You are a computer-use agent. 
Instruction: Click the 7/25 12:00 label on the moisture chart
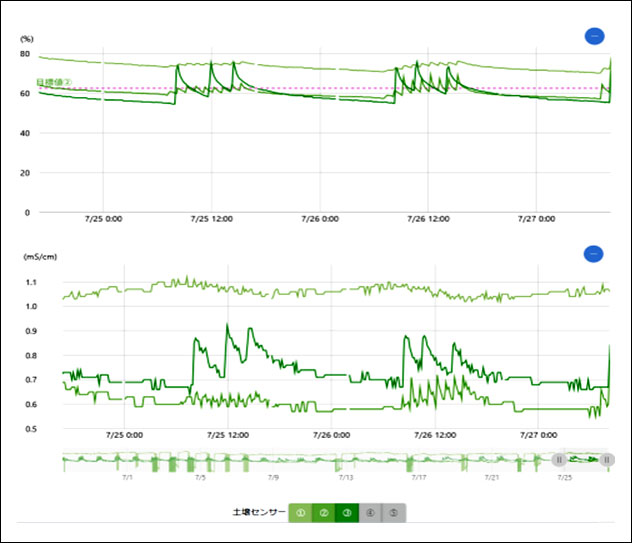point(212,219)
